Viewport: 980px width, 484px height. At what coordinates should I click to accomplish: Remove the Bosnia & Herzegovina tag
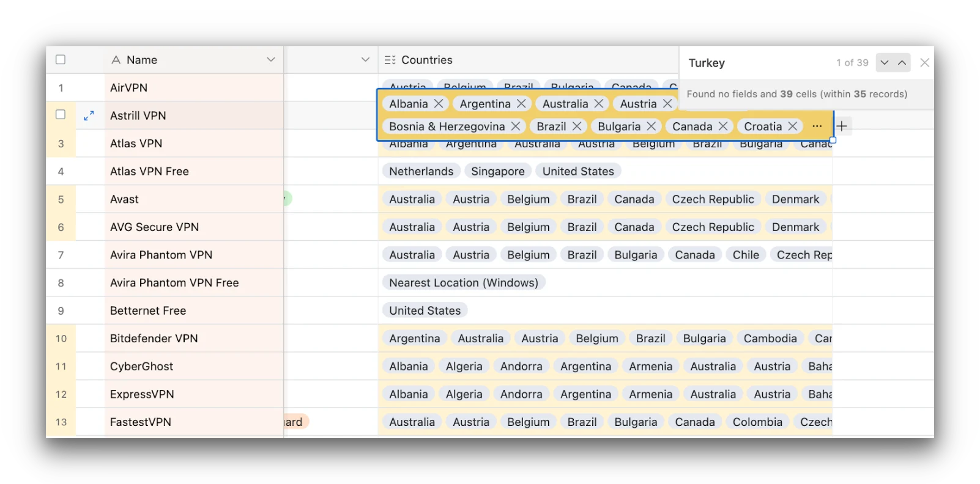(516, 126)
